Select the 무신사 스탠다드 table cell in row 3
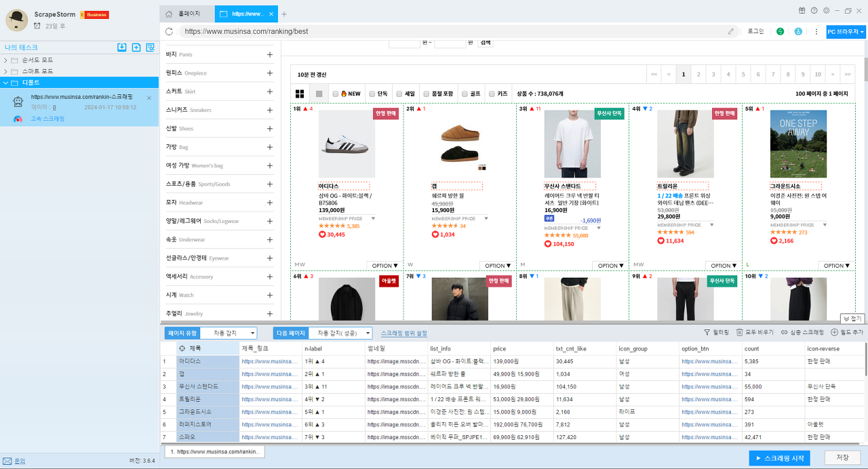Viewport: 868px width, 469px height. click(x=208, y=386)
